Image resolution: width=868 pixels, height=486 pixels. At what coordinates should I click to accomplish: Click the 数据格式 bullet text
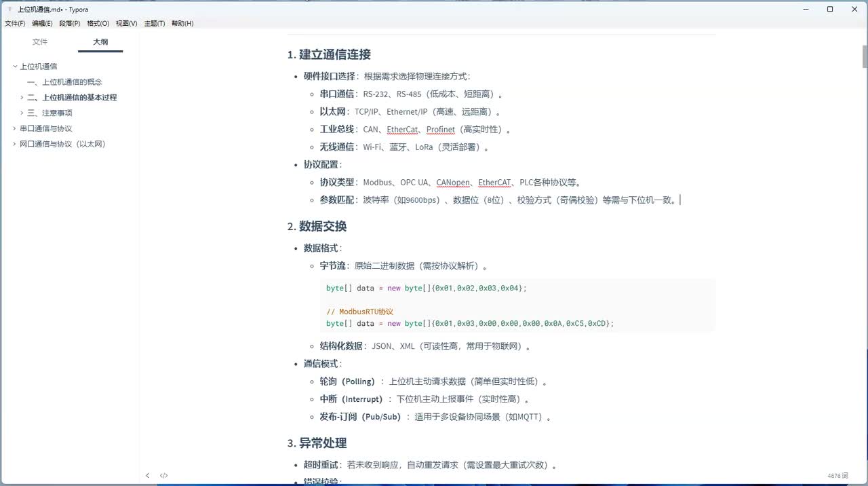[323, 248]
